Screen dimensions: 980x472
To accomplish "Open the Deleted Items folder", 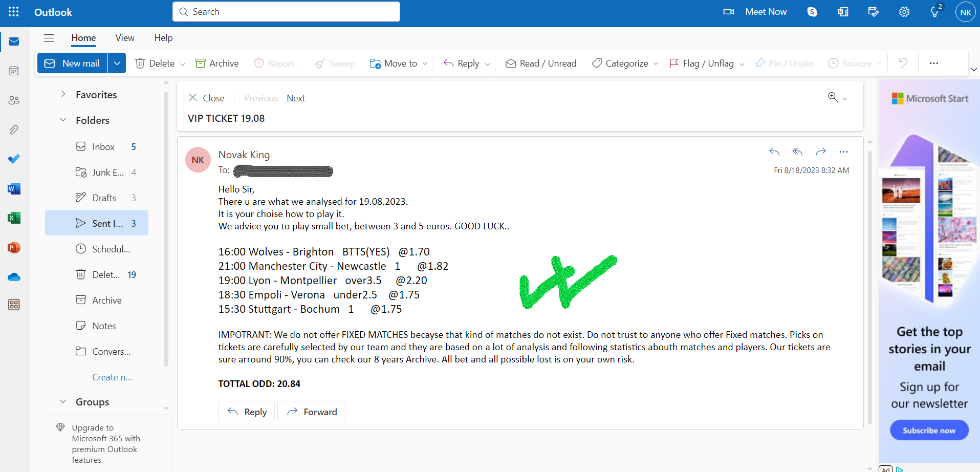I will click(x=97, y=274).
